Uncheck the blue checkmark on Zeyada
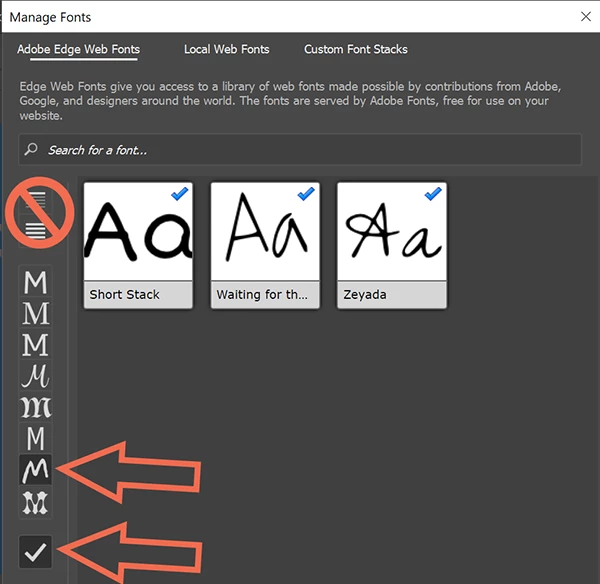600x584 pixels. pyautogui.click(x=433, y=194)
